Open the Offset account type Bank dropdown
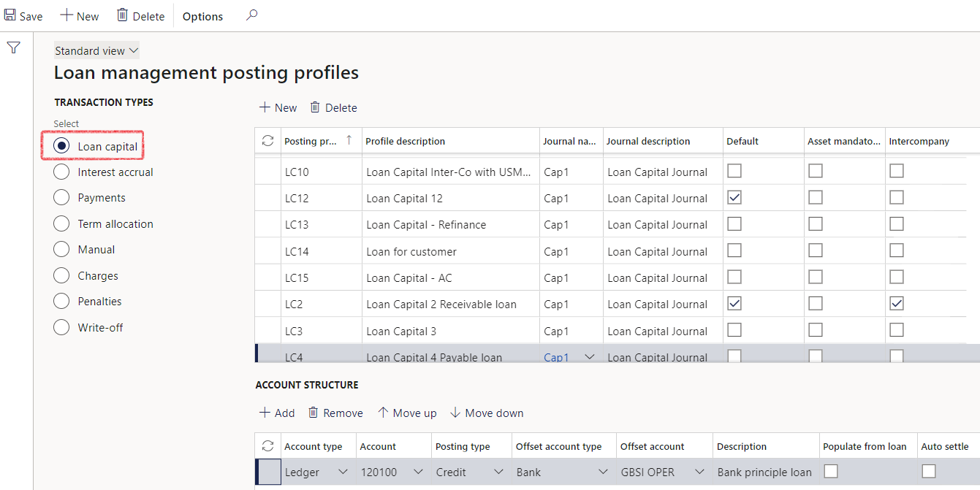Viewport: 980px width, 490px height. [603, 472]
